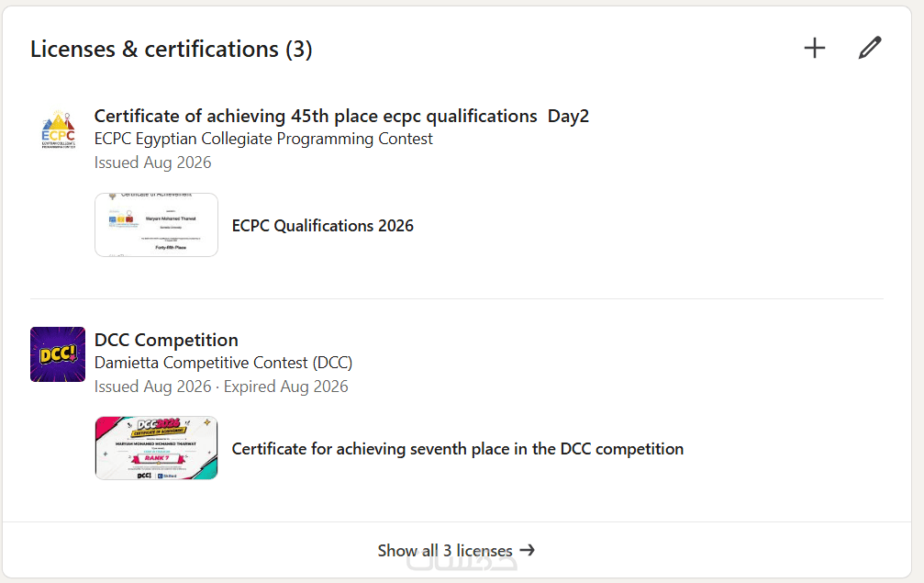Open the 45th place ecpc certificate title
The height and width of the screenshot is (583, 924).
(341, 116)
